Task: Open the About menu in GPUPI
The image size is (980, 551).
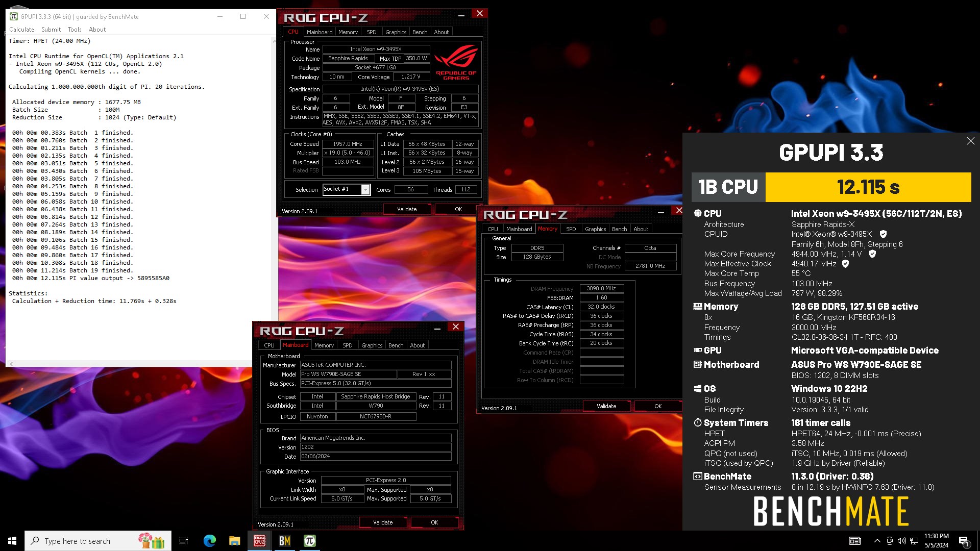Action: click(97, 30)
